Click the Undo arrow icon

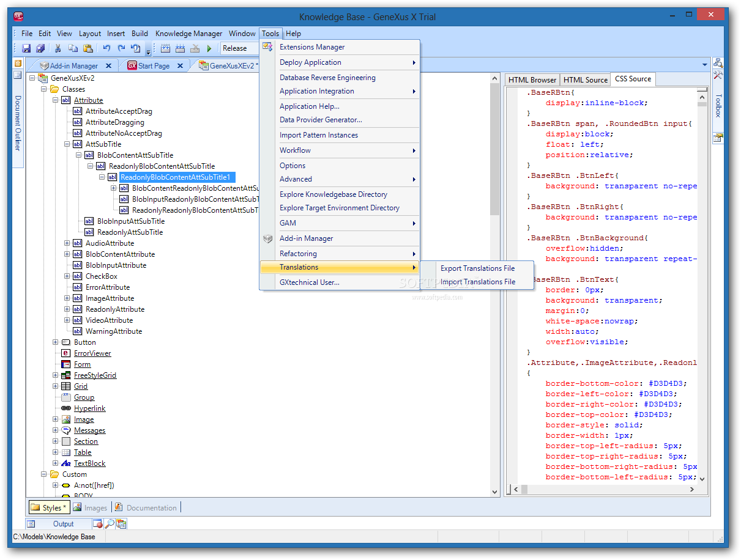tap(106, 48)
